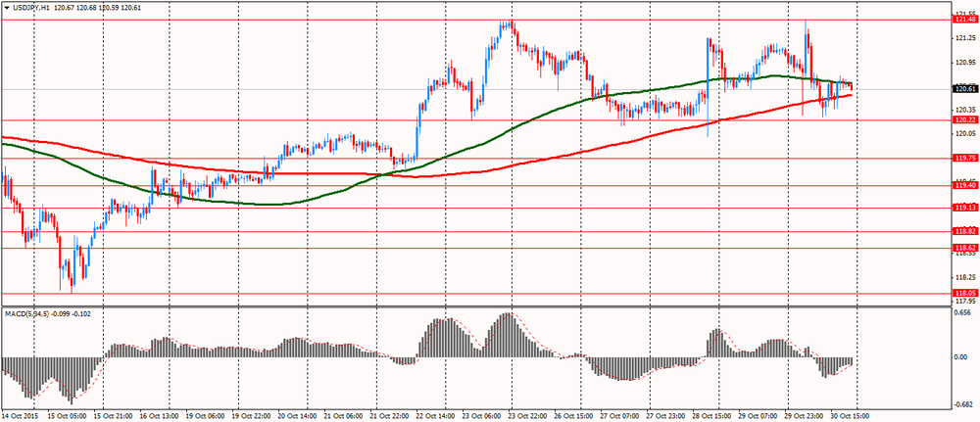Image resolution: width=980 pixels, height=422 pixels.
Task: Click the 16 Oct 13:00 time label
Action: pyautogui.click(x=158, y=415)
